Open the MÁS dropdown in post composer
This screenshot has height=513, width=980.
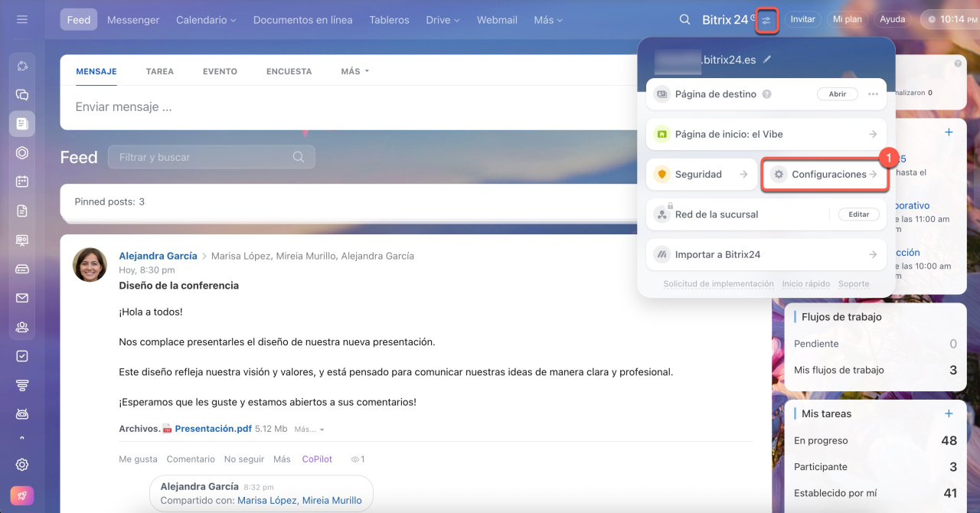click(354, 71)
